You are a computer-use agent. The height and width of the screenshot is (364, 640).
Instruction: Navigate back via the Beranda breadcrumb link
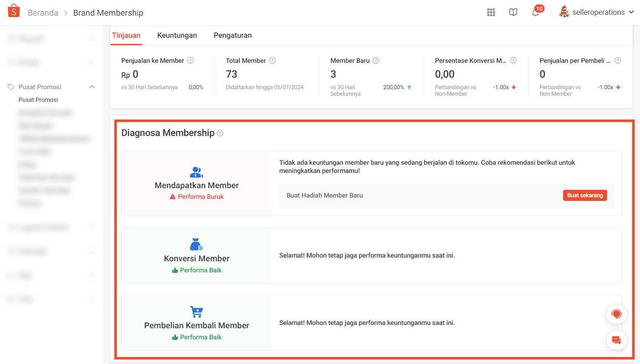43,13
